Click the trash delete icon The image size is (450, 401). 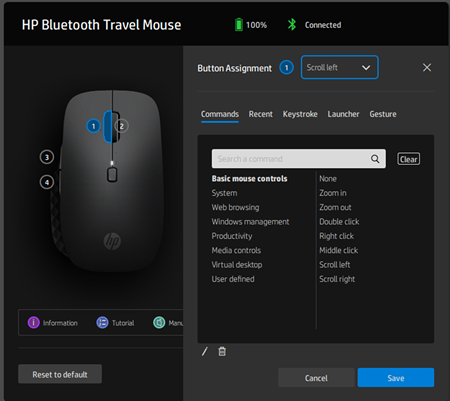point(222,351)
